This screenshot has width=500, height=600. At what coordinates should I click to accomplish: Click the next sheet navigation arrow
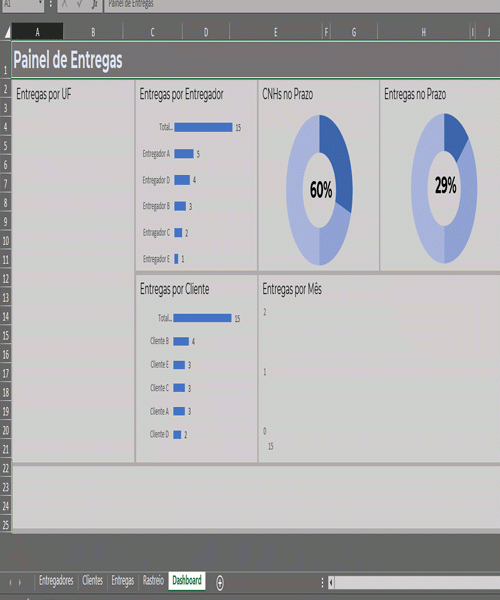click(x=20, y=582)
